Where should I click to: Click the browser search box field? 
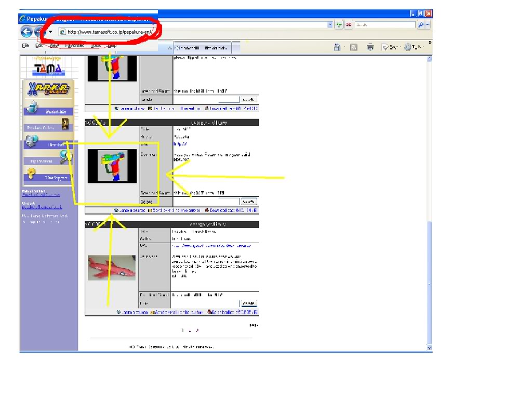click(x=384, y=24)
